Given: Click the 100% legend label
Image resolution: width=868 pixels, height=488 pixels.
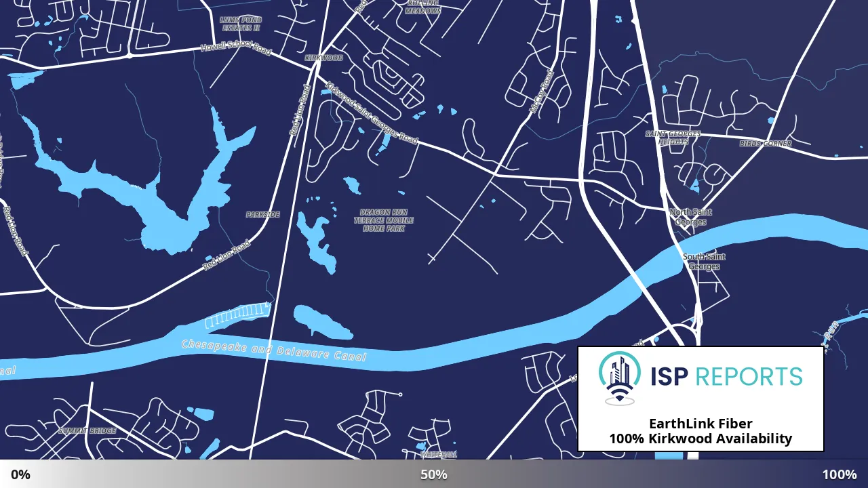Looking at the screenshot, I should pos(840,474).
